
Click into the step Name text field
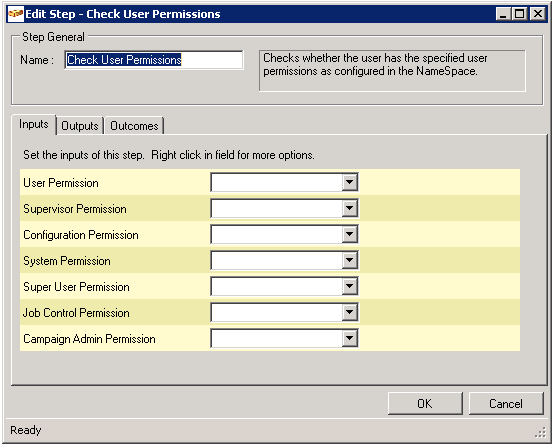click(x=154, y=60)
